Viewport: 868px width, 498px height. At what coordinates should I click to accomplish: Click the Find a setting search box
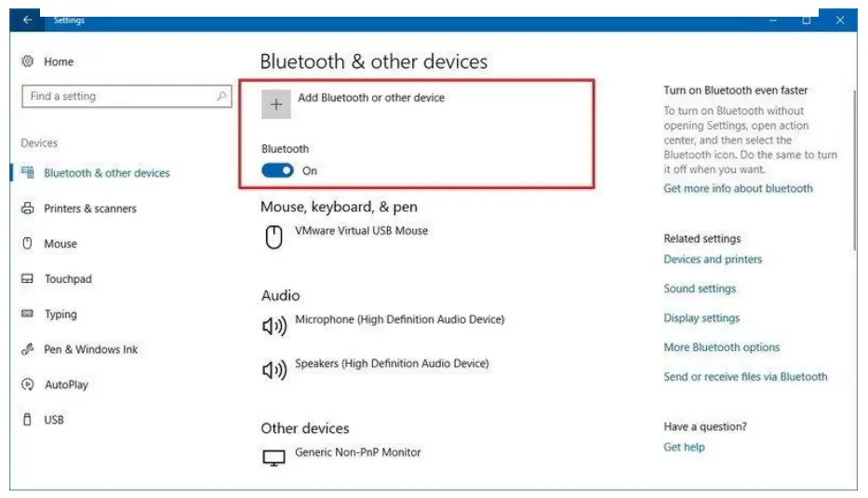(x=127, y=96)
